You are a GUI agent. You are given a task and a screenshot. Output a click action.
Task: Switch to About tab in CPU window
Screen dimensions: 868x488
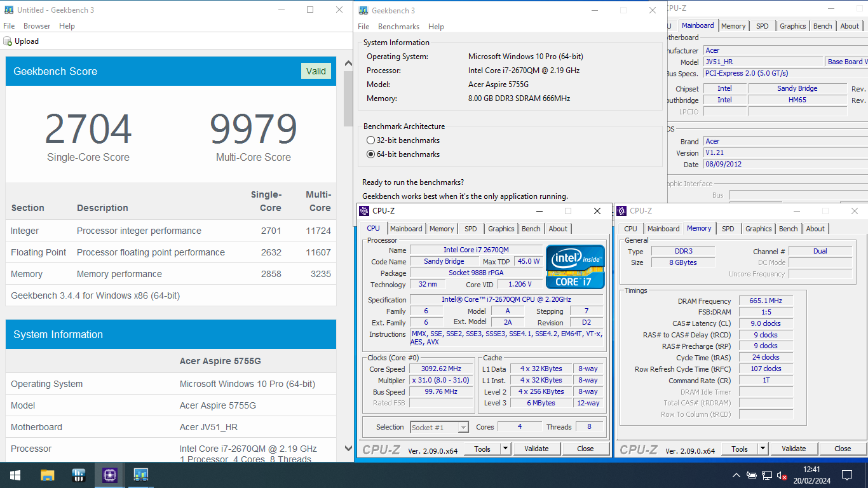(558, 229)
